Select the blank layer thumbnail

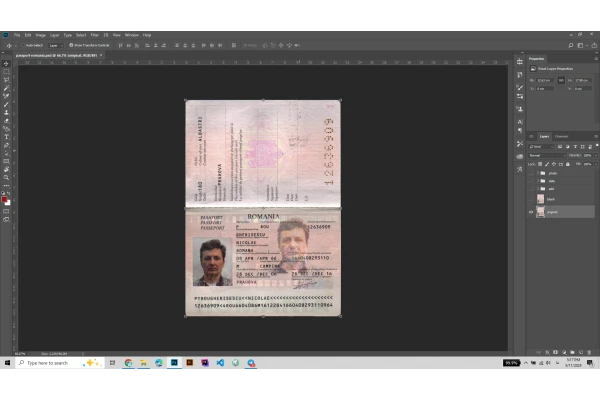541,199
